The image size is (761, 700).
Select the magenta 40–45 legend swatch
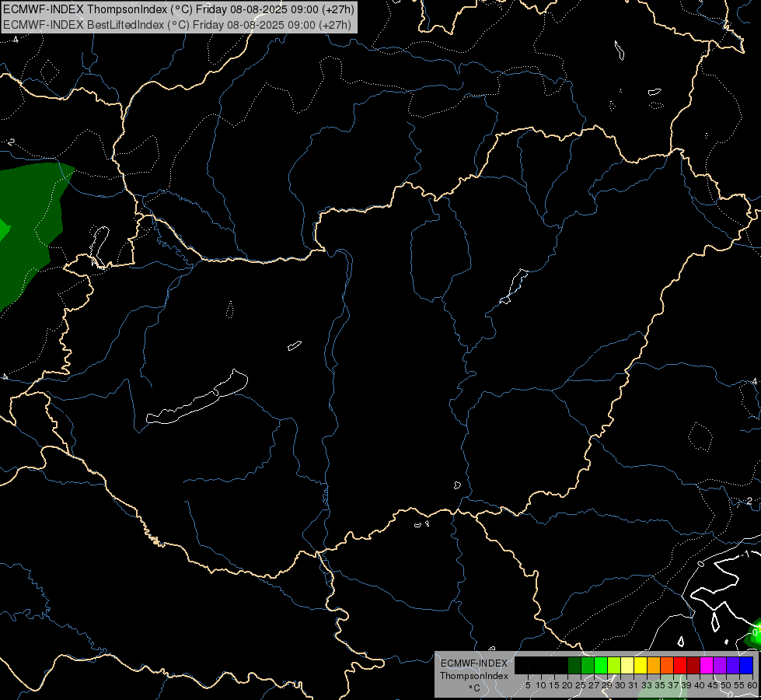click(x=707, y=666)
